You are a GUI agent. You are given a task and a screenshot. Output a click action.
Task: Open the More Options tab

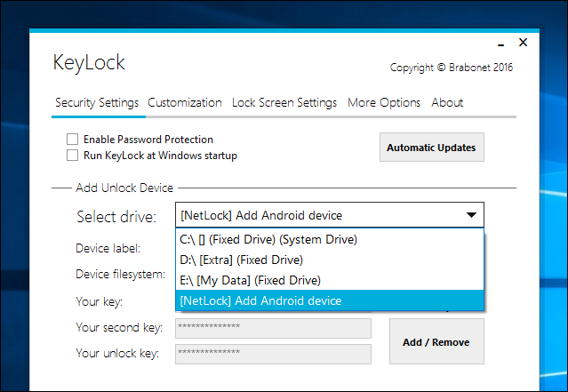tap(384, 102)
